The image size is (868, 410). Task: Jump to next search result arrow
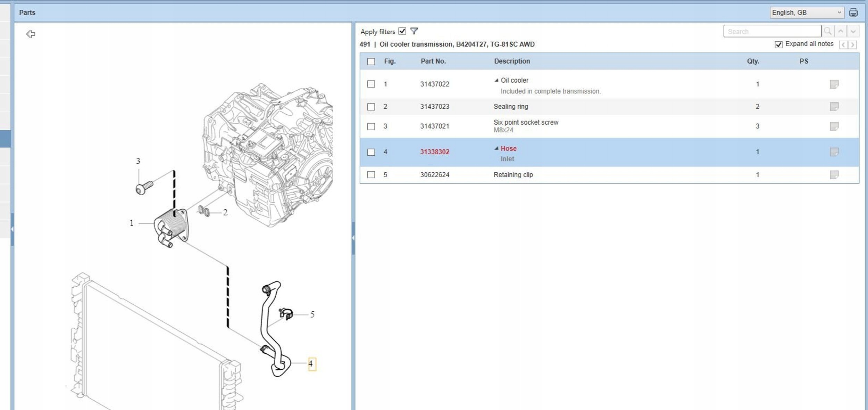tap(853, 31)
